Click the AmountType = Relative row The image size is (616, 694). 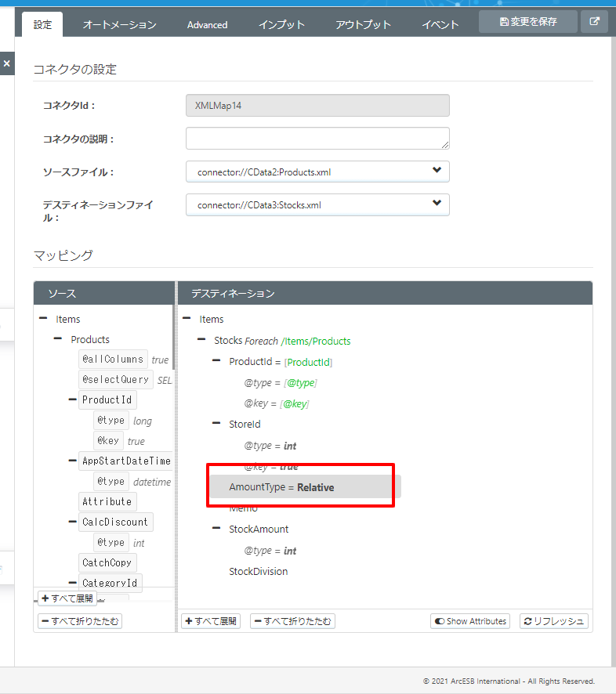tap(305, 487)
